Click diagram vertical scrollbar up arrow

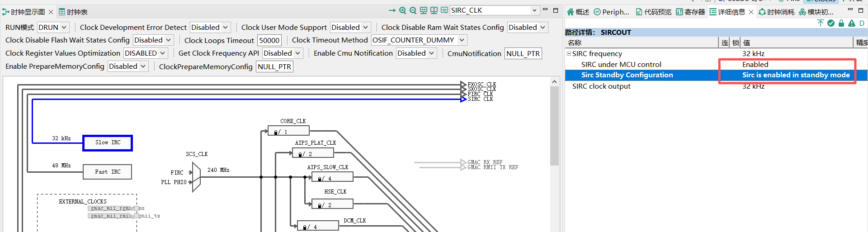tap(554, 82)
